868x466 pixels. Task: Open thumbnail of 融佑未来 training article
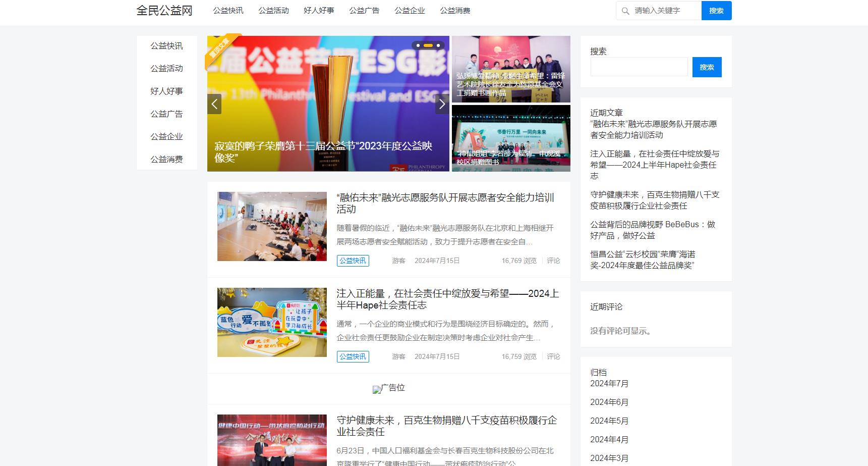tap(272, 226)
